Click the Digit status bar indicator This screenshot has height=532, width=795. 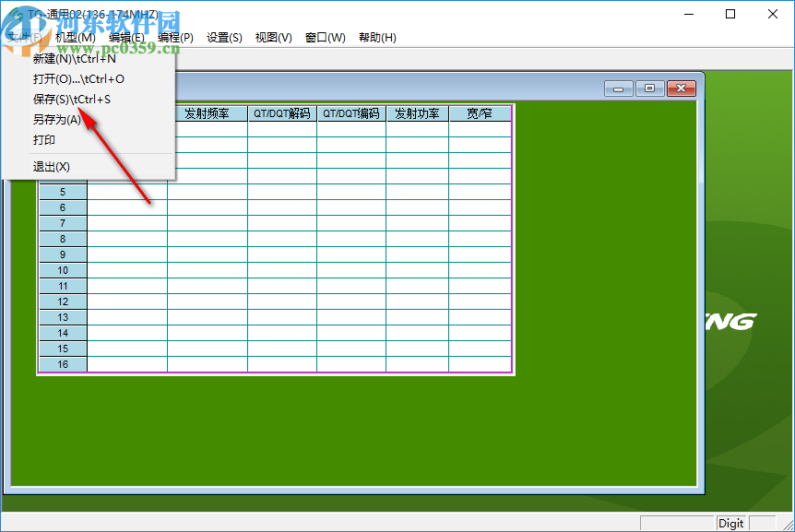pos(730,524)
